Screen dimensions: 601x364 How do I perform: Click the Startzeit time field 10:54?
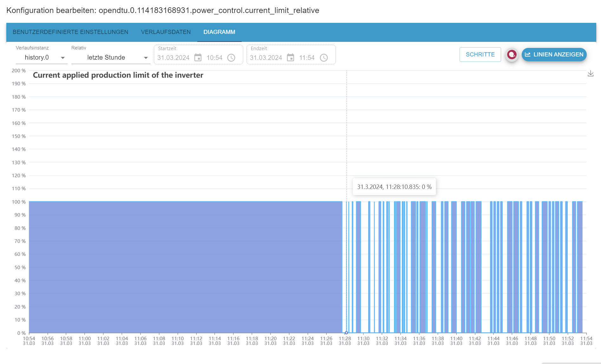[215, 58]
